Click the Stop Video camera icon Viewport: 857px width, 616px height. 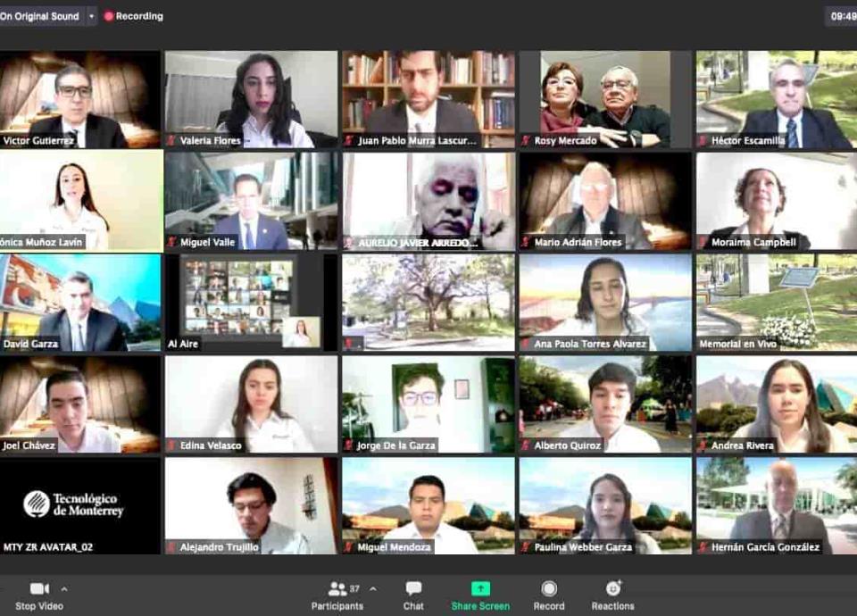(x=39, y=588)
